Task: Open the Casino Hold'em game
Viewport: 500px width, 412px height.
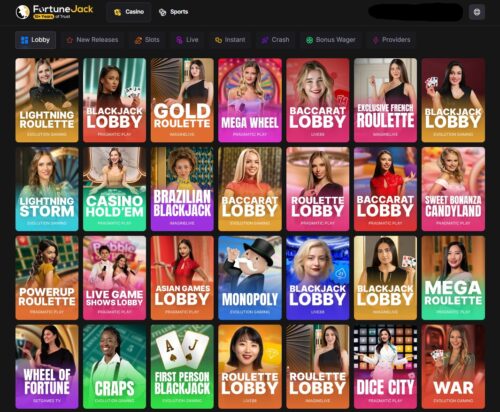Action: [x=114, y=189]
